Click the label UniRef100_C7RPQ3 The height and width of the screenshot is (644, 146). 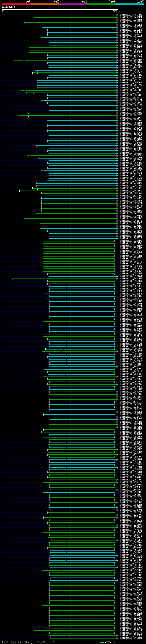pos(131,605)
